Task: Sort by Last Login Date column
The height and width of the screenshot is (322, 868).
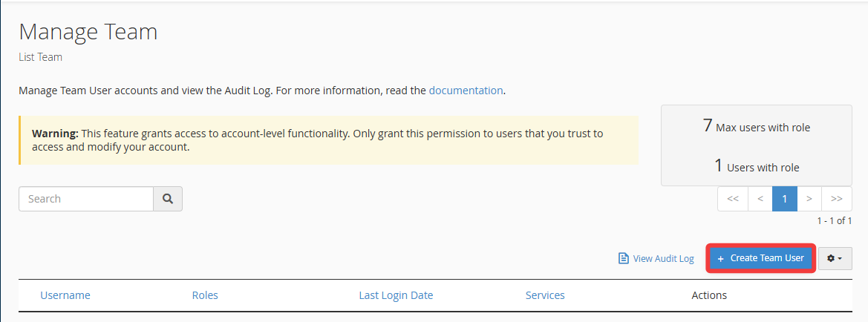Action: click(x=396, y=295)
